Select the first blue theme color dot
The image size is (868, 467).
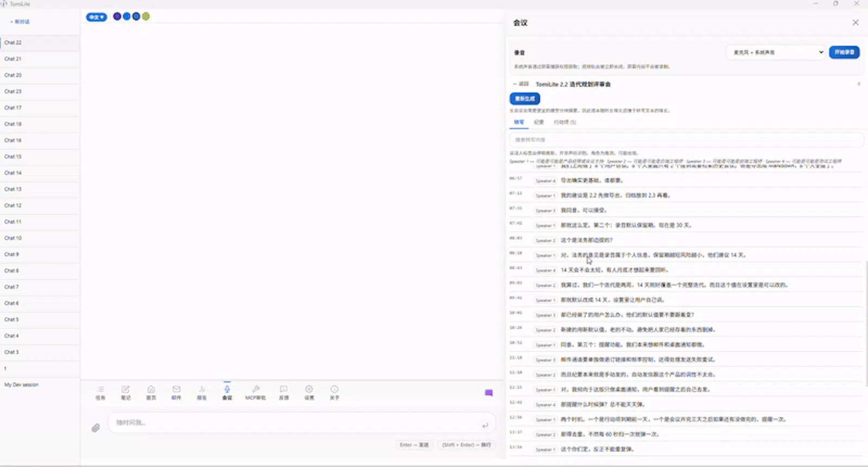126,16
